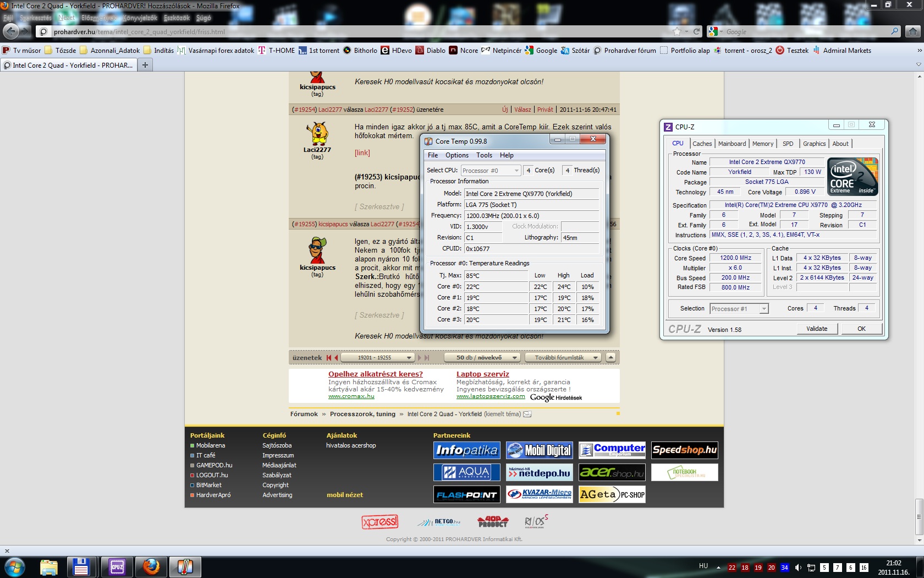The height and width of the screenshot is (578, 924).
Task: Click the HU language indicator in the tray
Action: pyautogui.click(x=703, y=566)
